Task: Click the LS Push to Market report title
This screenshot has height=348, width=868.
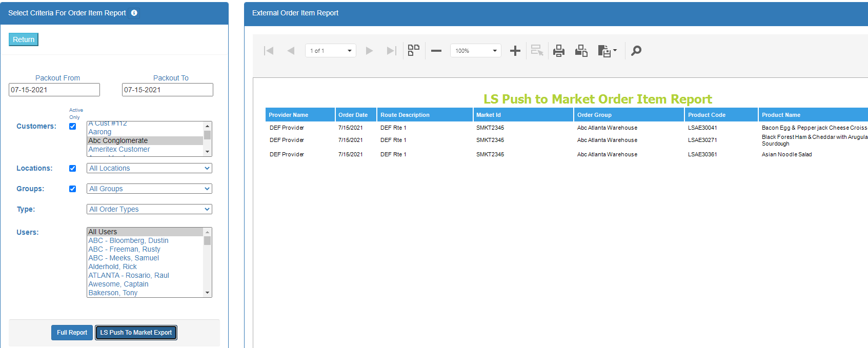Action: [598, 99]
